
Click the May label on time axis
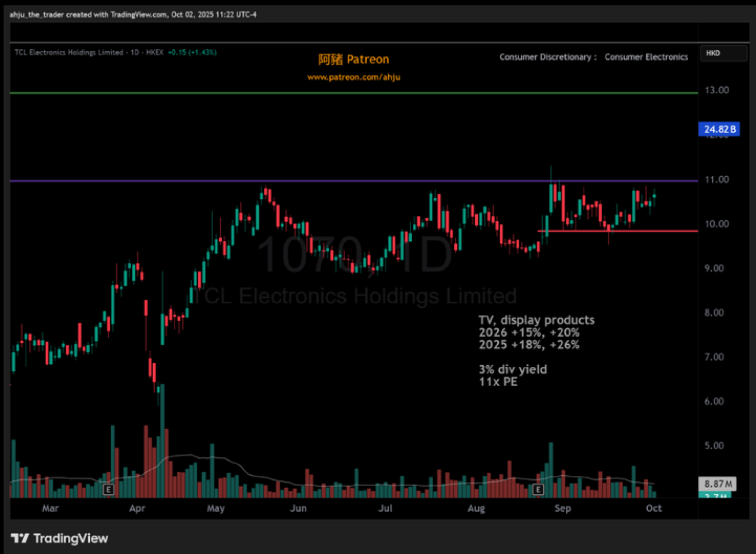tap(215, 508)
